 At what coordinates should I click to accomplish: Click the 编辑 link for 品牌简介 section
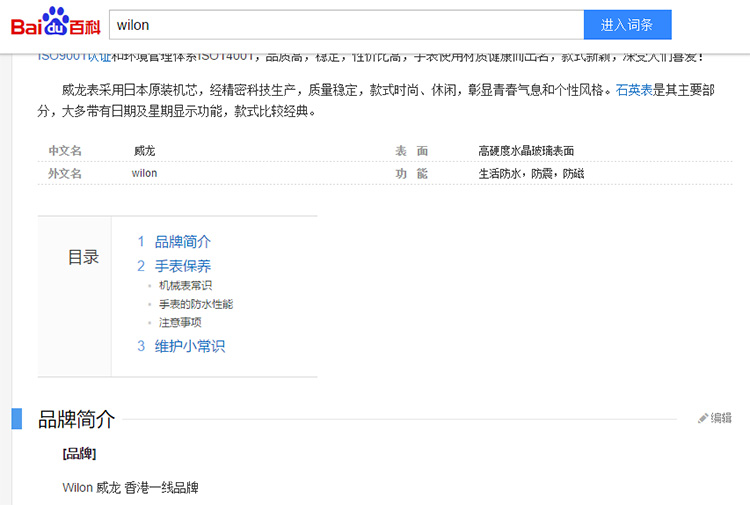(x=721, y=418)
